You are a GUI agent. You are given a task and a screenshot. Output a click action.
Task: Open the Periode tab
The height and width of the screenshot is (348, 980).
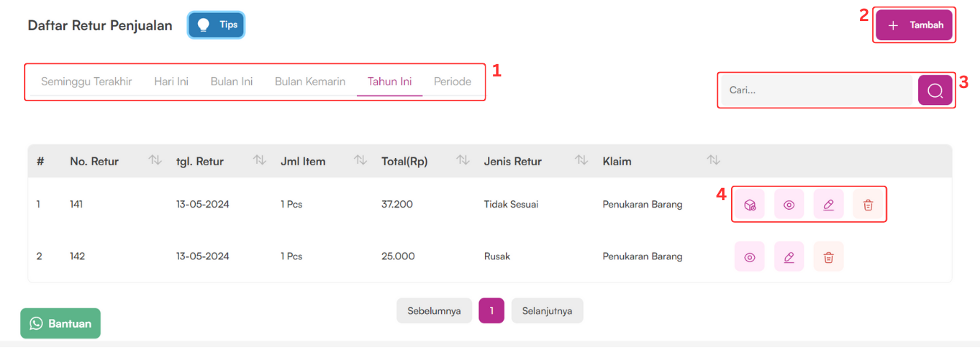click(452, 82)
